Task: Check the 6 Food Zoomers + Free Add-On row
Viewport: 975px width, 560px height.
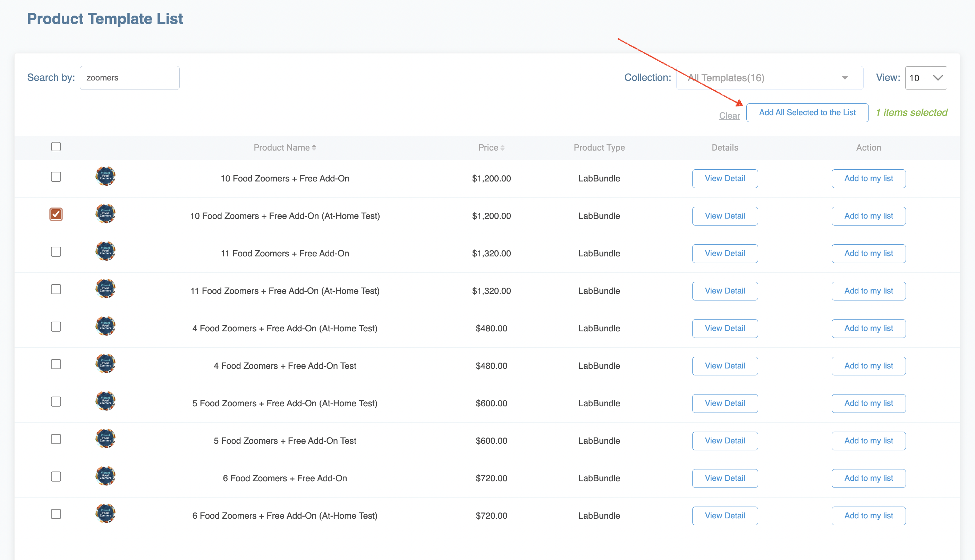Action: point(56,476)
